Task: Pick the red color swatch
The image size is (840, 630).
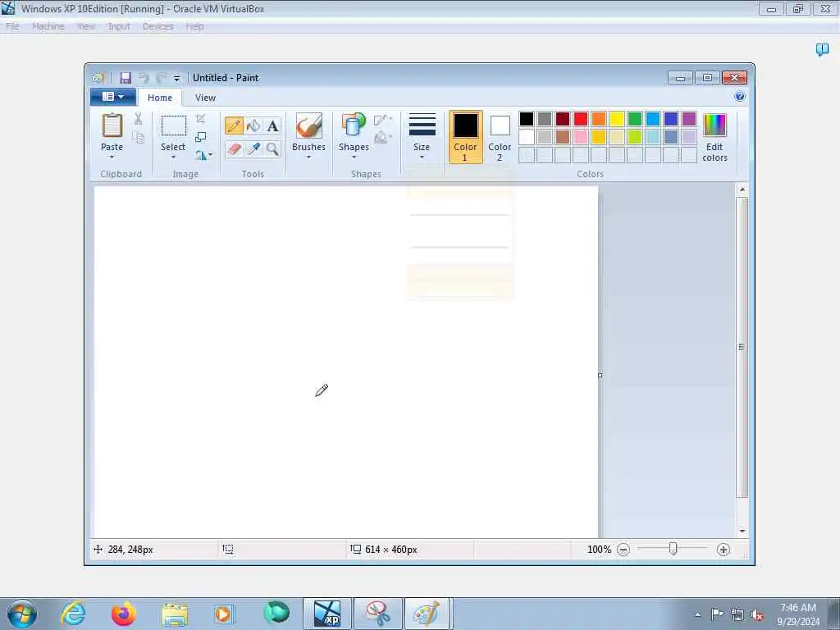Action: point(581,119)
